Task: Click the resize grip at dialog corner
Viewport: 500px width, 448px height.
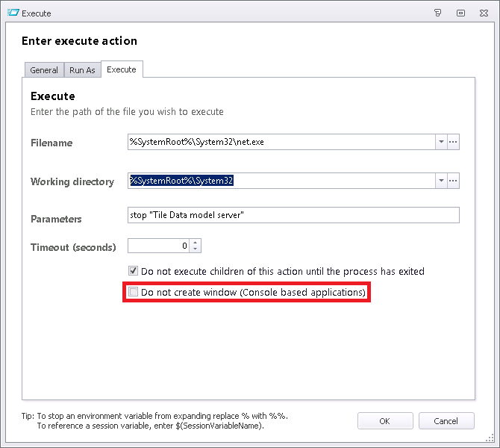Action: (490, 438)
